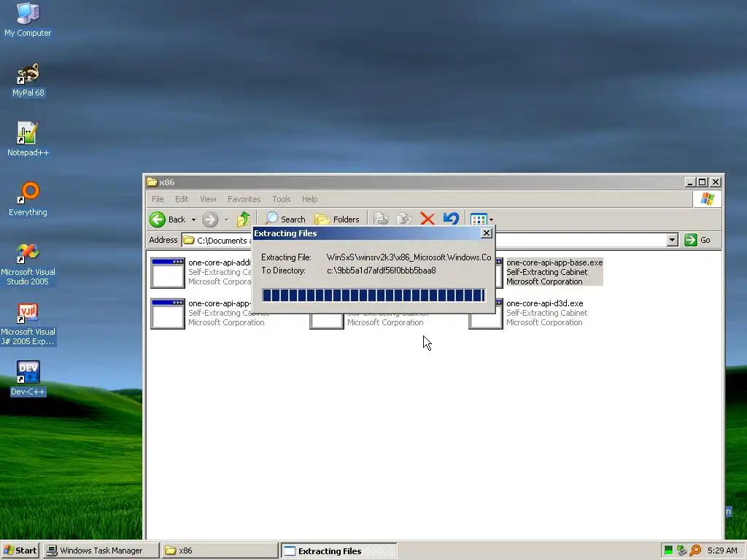This screenshot has width=747, height=560.
Task: Select the Dev-C++ desktop shortcut
Action: 28,378
